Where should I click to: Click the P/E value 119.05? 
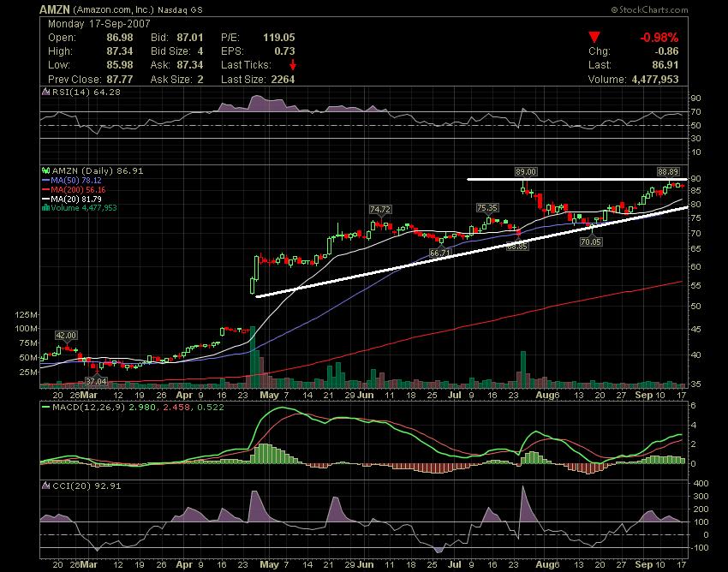[x=279, y=38]
